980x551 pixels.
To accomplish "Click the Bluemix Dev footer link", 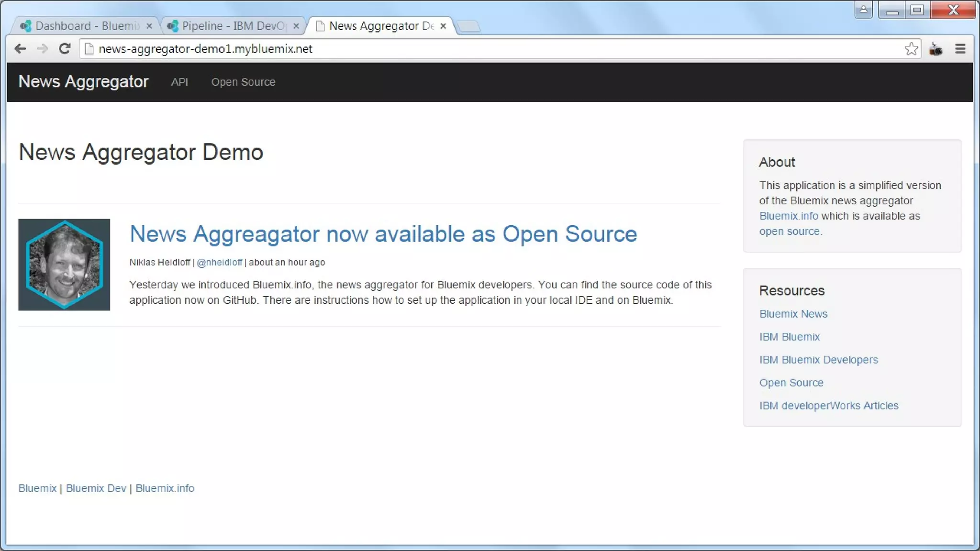I will pyautogui.click(x=96, y=488).
